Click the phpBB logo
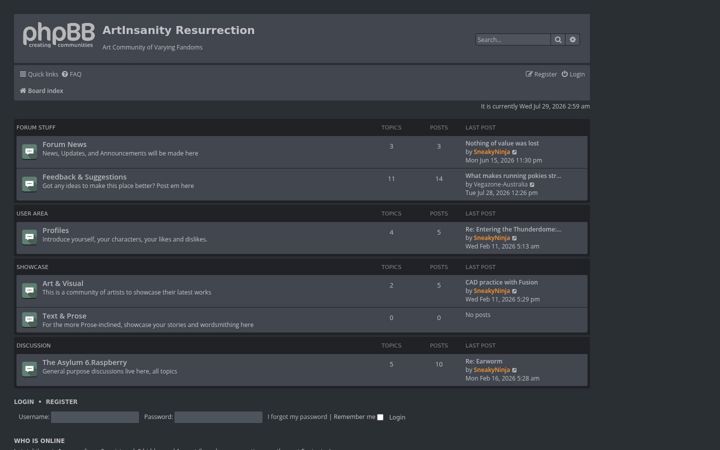The width and height of the screenshot is (720, 450). click(59, 34)
